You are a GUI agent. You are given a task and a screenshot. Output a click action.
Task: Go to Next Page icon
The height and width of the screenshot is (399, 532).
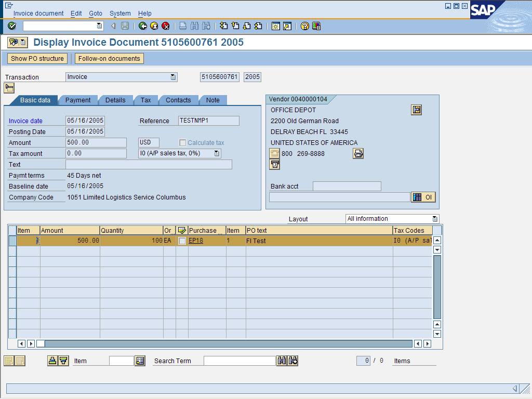pyautogui.click(x=247, y=26)
